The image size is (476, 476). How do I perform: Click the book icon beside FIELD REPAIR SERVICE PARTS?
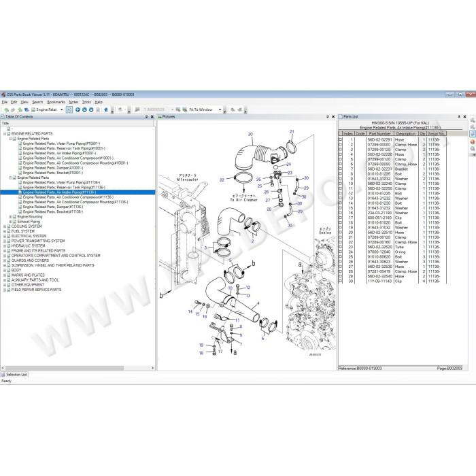tap(9, 290)
